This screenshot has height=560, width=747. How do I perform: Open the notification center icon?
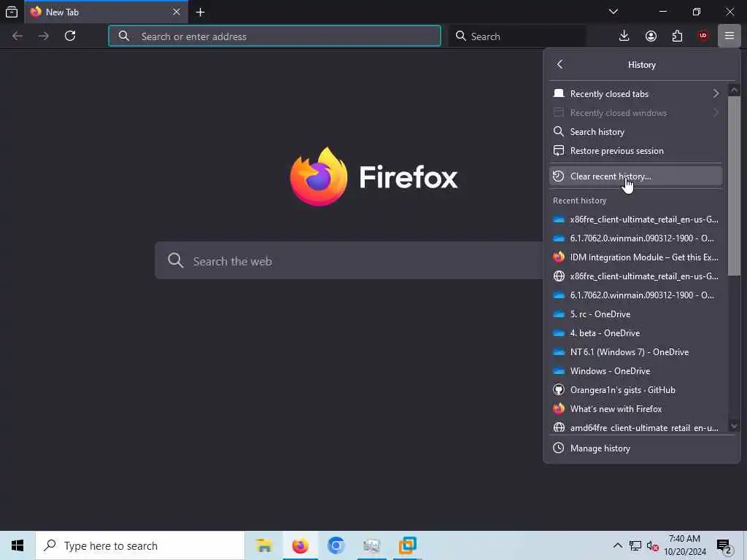click(x=724, y=545)
